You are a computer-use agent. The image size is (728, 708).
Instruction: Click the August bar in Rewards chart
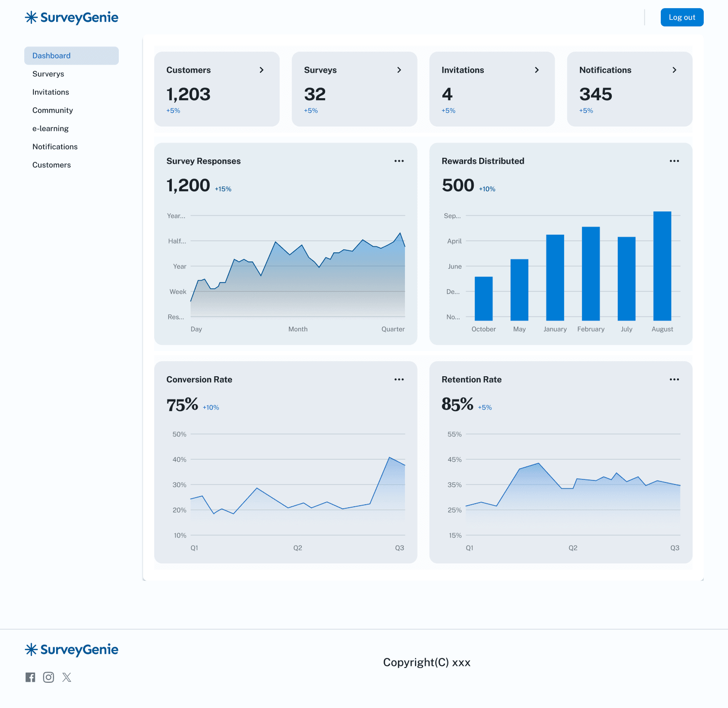[x=662, y=266]
